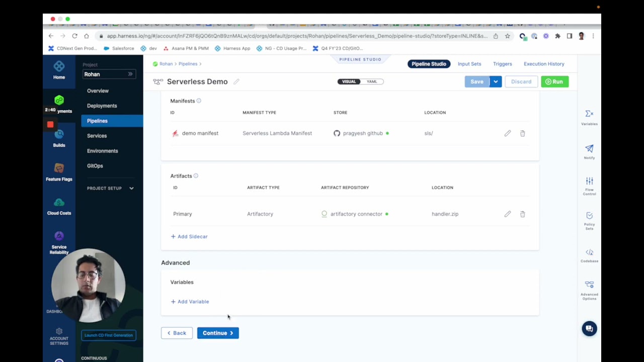Launch CD First Generation
Screen dimensions: 644x362
[x=109, y=335]
